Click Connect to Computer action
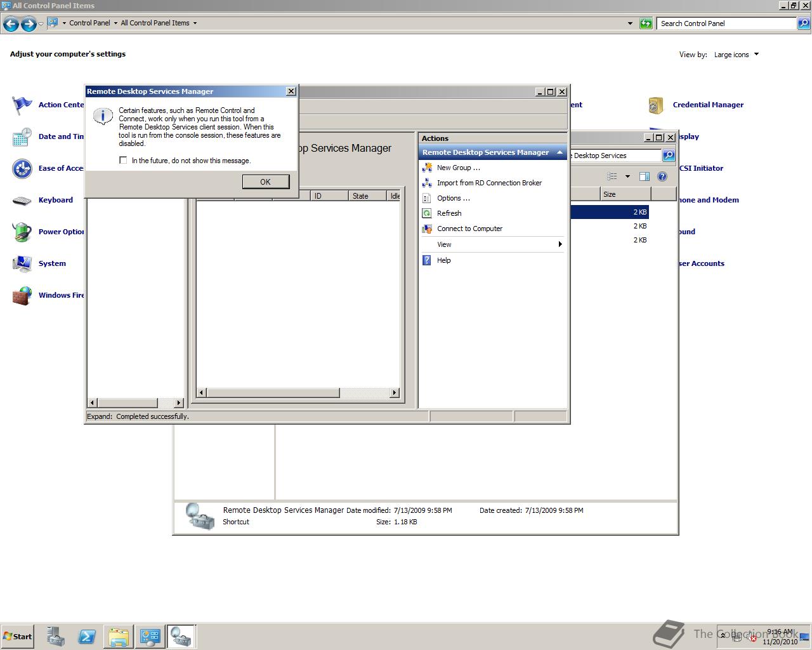Screen dimensions: 812x650 click(x=469, y=229)
